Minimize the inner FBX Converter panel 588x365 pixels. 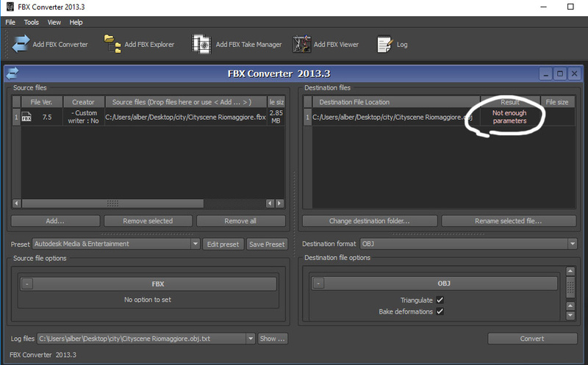[x=545, y=74]
